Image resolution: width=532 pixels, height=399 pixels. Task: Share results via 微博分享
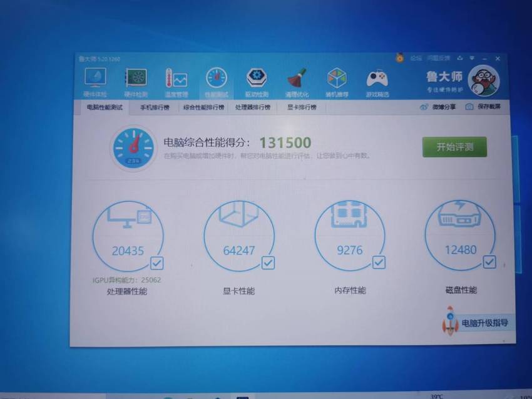[x=437, y=107]
